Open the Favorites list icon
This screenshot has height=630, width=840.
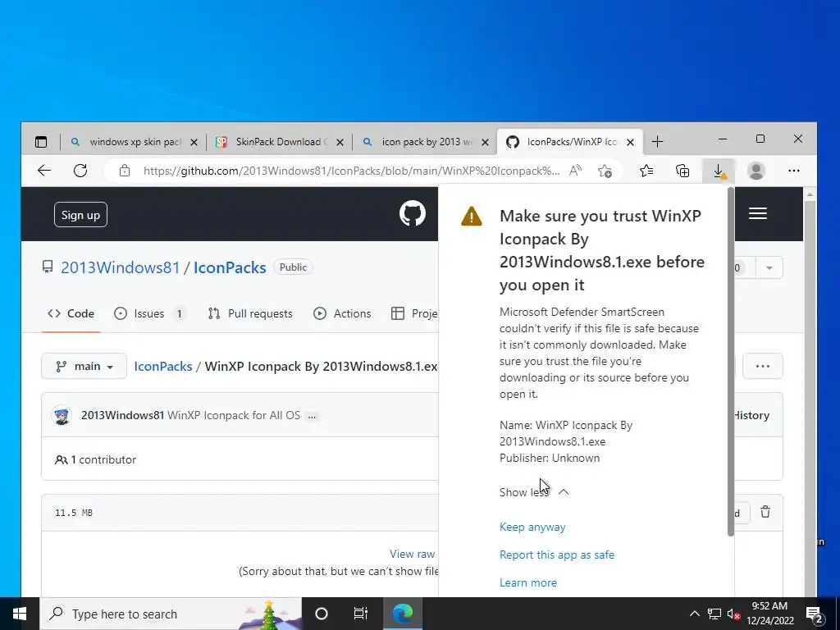click(x=646, y=171)
